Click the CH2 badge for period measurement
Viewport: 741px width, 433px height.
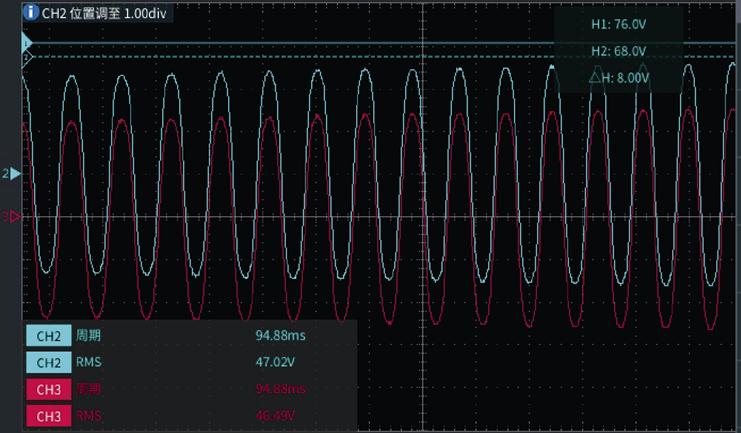(x=49, y=336)
